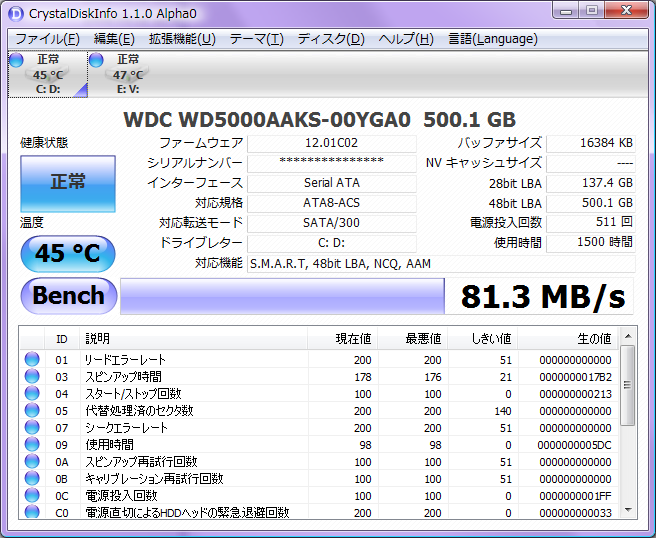Click the scroll down arrow of the attribute list
Screen dimensions: 656x538
(628, 510)
